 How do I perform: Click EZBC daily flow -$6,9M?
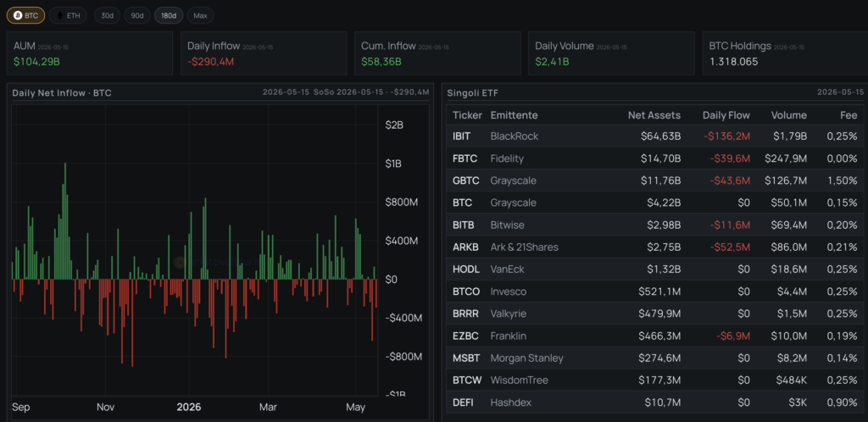pos(735,336)
